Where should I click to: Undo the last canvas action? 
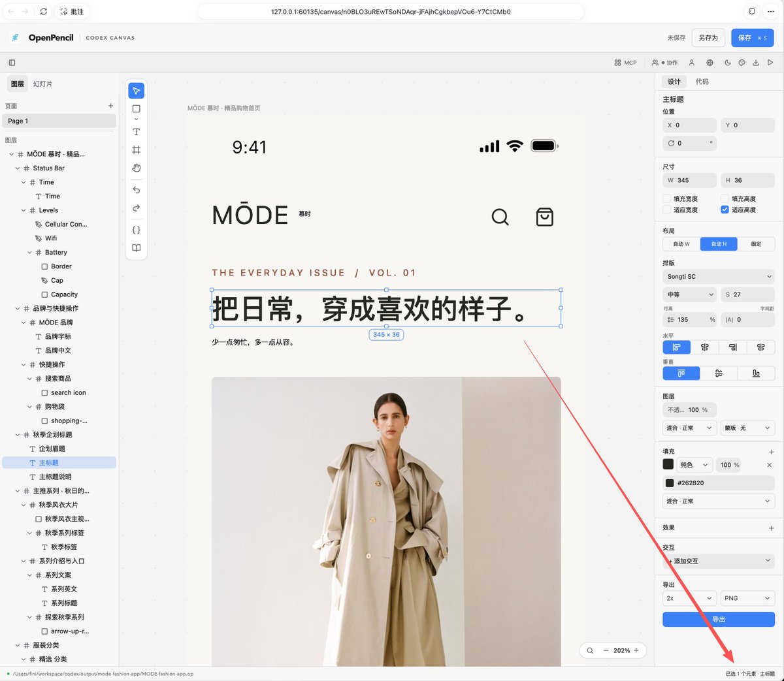coord(136,190)
